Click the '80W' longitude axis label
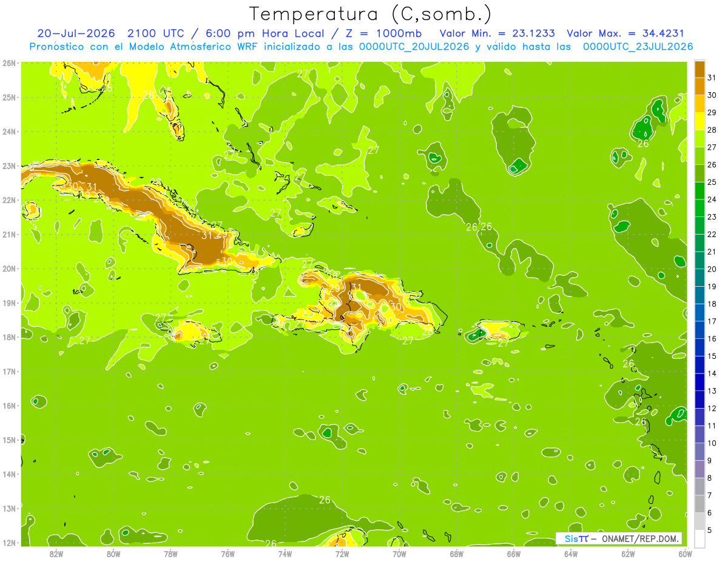The height and width of the screenshot is (562, 728). tap(113, 554)
